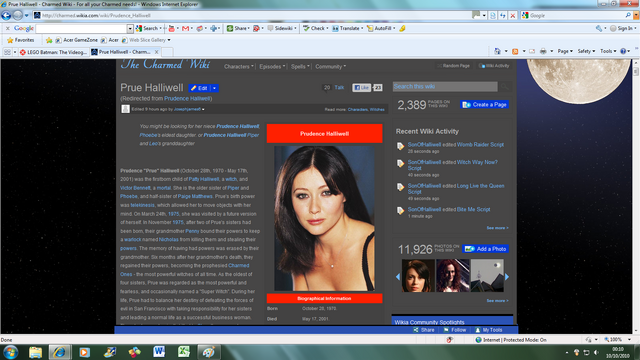Click the Create a Page button

point(484,104)
